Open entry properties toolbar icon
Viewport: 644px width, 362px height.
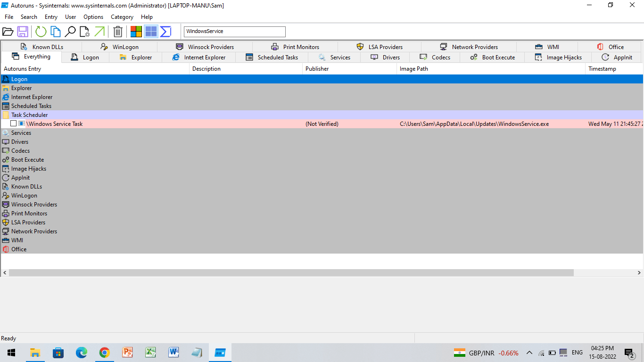[84, 32]
